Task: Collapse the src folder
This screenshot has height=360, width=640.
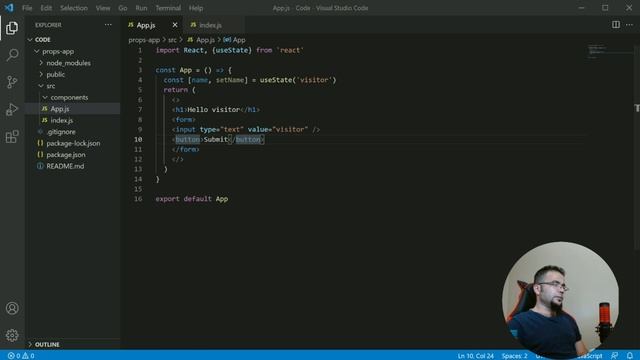Action: [41, 86]
